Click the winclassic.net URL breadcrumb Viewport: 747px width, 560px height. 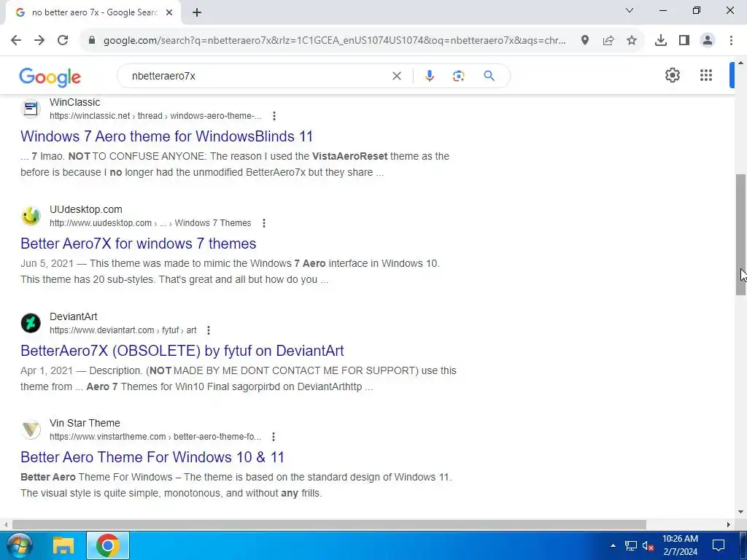click(155, 116)
